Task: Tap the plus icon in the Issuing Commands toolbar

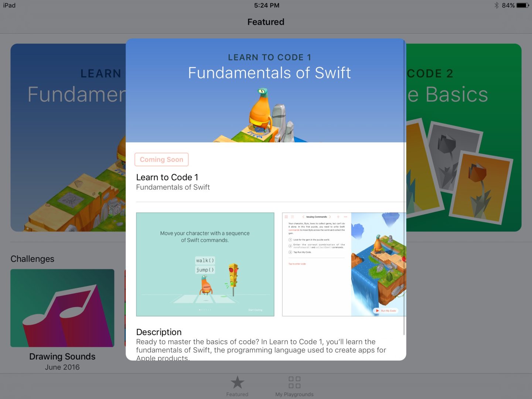Action: tap(338, 217)
